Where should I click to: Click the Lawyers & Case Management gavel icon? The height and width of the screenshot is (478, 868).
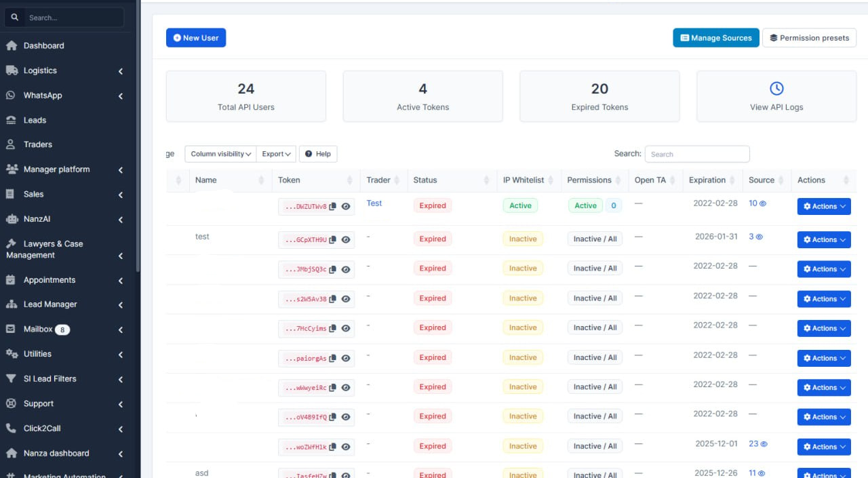pos(11,243)
